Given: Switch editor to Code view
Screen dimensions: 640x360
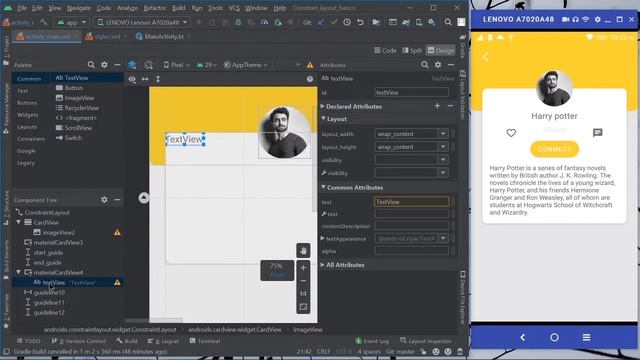Looking at the screenshot, I should click(x=385, y=51).
